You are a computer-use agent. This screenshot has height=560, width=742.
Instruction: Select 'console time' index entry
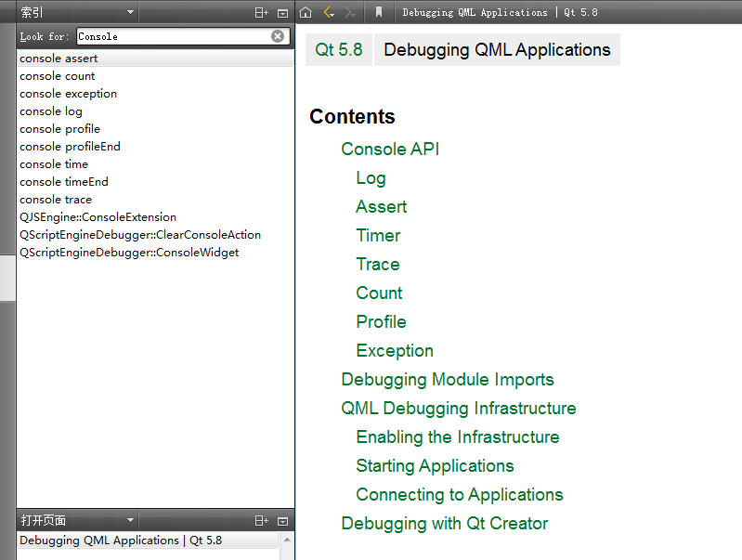tap(155, 164)
